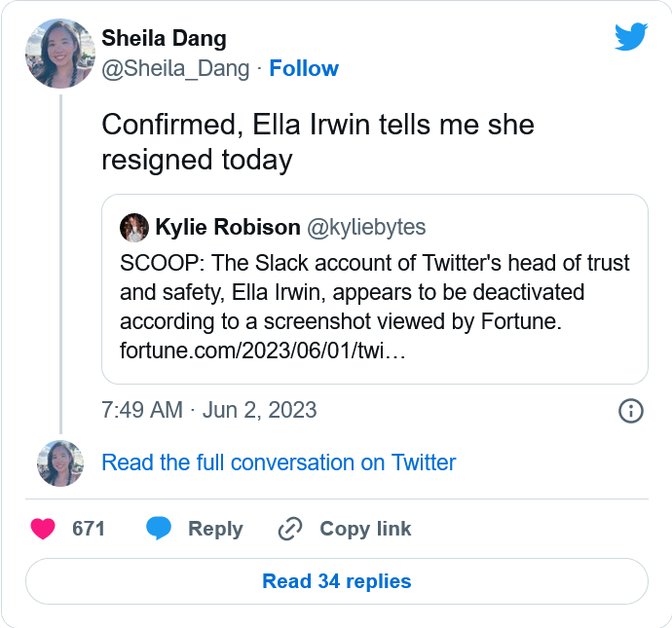The width and height of the screenshot is (672, 628).
Task: Click the Twitter bird logo
Action: pos(630,37)
